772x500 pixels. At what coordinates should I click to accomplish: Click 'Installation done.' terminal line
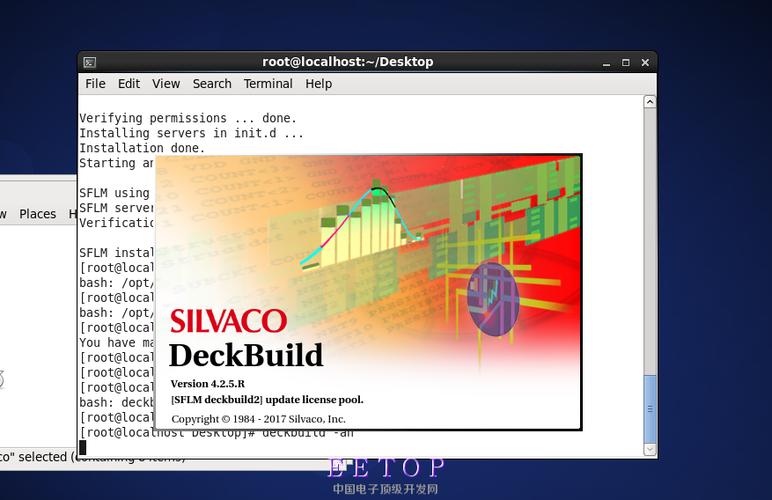point(142,148)
